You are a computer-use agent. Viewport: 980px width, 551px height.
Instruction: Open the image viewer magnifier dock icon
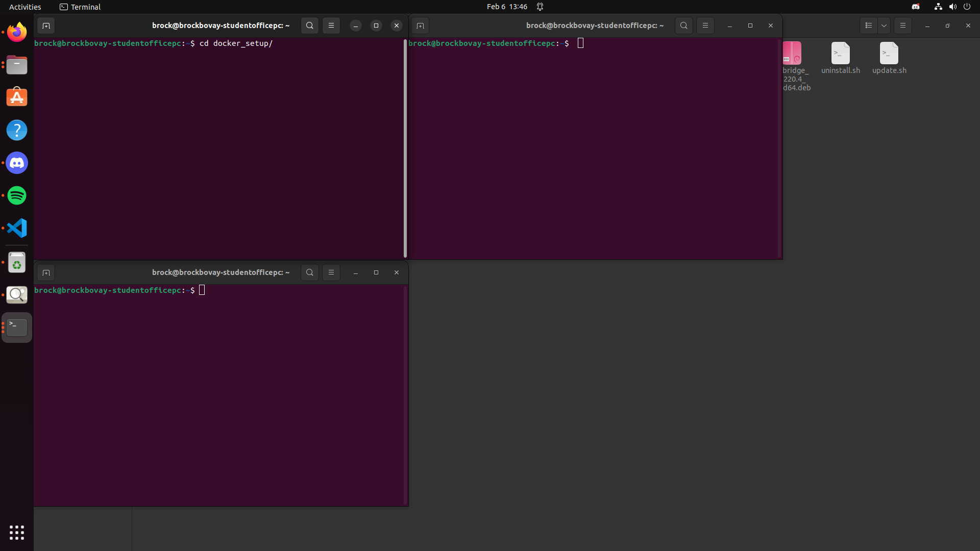click(17, 295)
